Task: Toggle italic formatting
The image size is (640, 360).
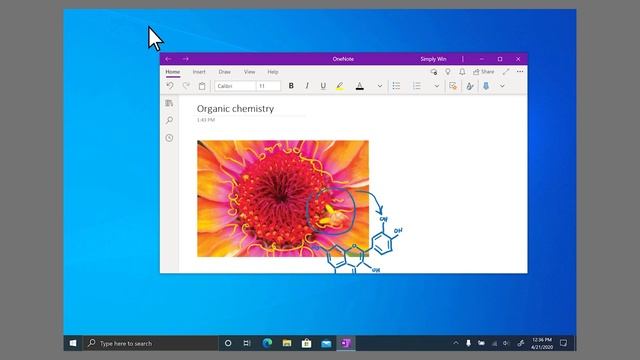Action: coord(307,86)
